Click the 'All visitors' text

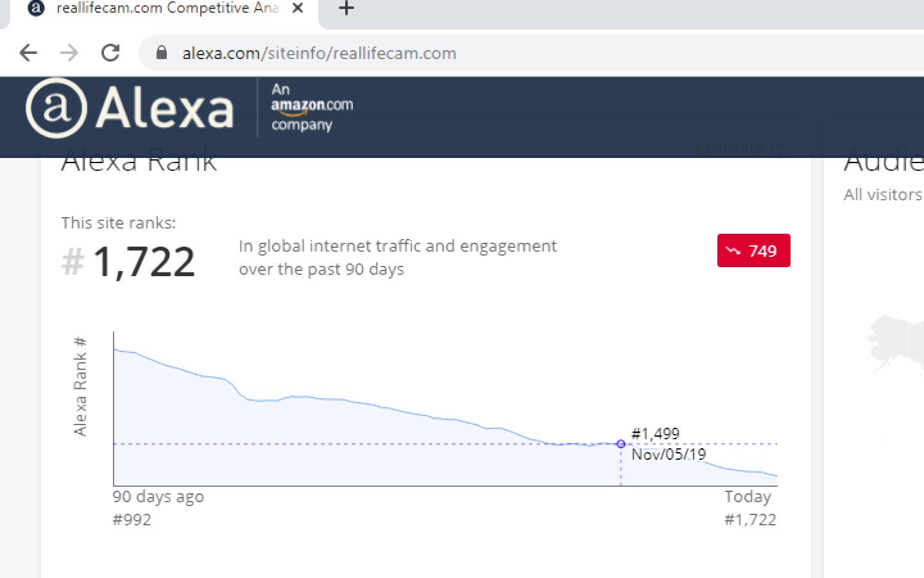click(x=882, y=195)
